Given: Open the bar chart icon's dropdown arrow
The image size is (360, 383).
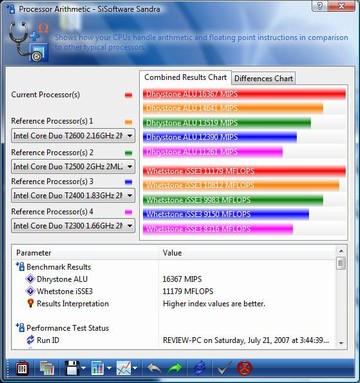Looking at the screenshot, I should click(109, 368).
